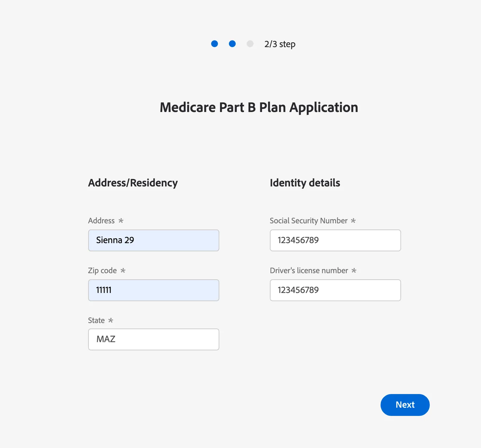Click the asterisk beside State label
Image resolution: width=481 pixels, height=448 pixels.
point(111,320)
